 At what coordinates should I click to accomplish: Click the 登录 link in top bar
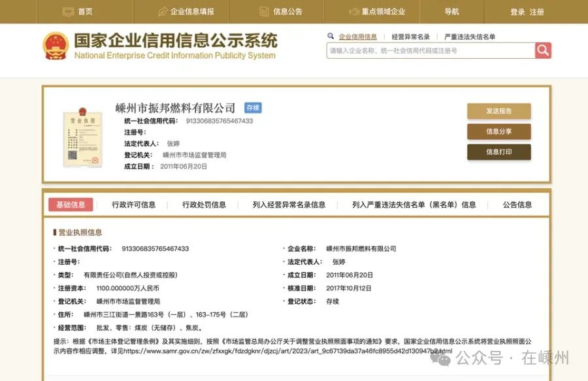(517, 12)
